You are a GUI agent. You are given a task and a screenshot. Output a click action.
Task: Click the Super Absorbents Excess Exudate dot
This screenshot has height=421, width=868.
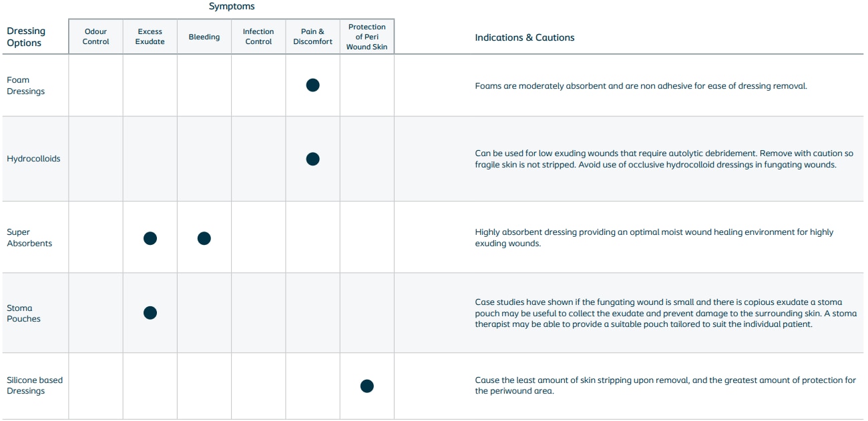150,238
